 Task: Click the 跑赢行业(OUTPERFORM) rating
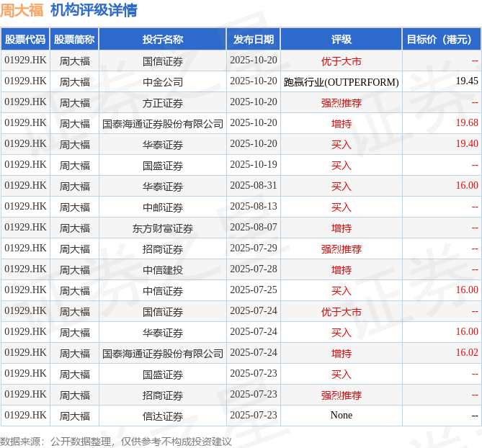click(x=342, y=82)
